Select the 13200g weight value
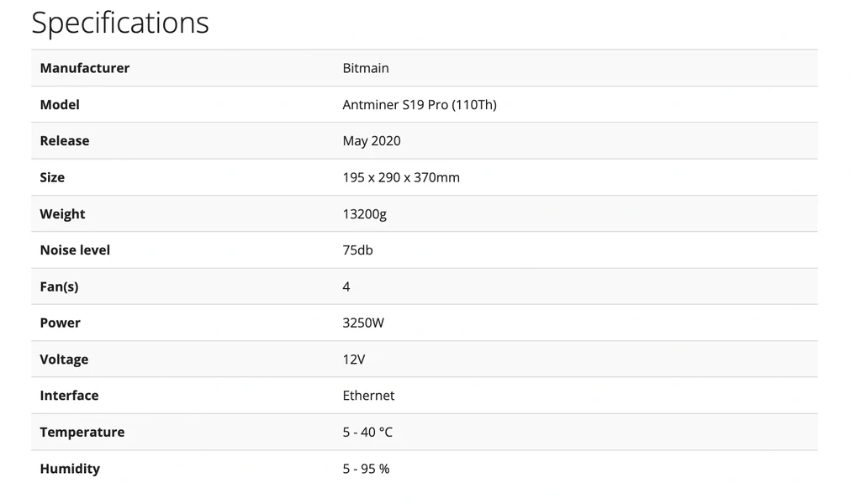Image resolution: width=861 pixels, height=504 pixels. [x=365, y=214]
